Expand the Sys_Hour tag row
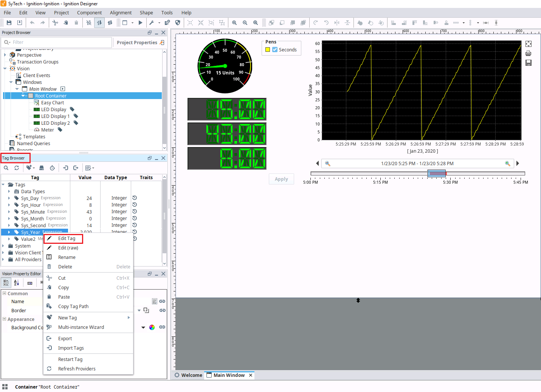 [9, 205]
